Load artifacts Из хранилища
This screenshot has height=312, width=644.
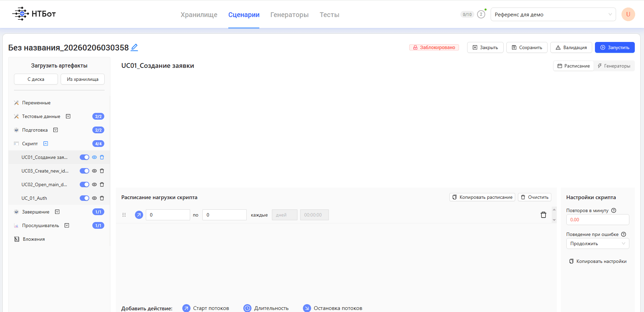coord(82,79)
